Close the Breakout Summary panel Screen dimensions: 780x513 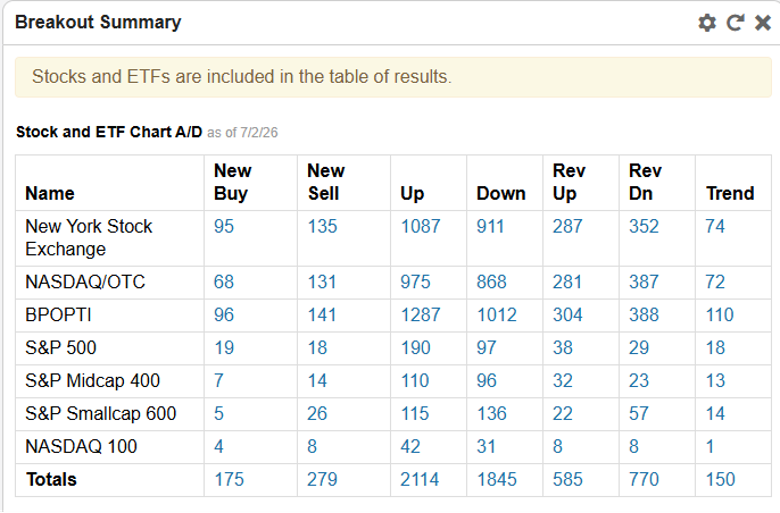[x=763, y=23]
